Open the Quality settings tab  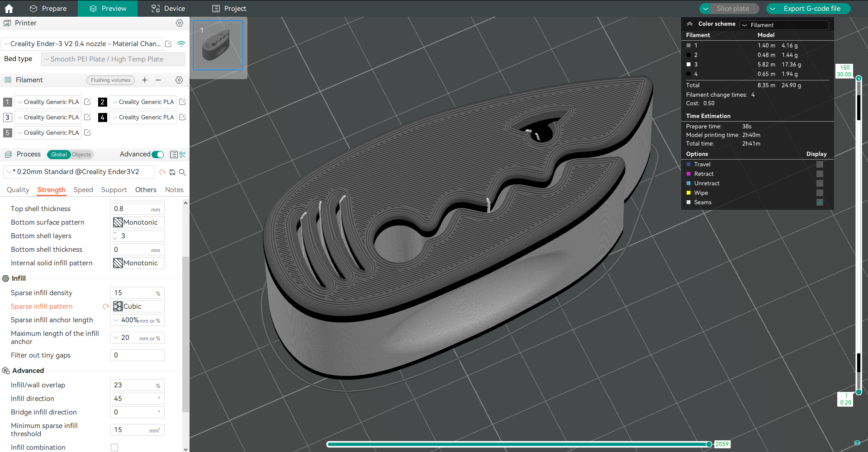[18, 190]
